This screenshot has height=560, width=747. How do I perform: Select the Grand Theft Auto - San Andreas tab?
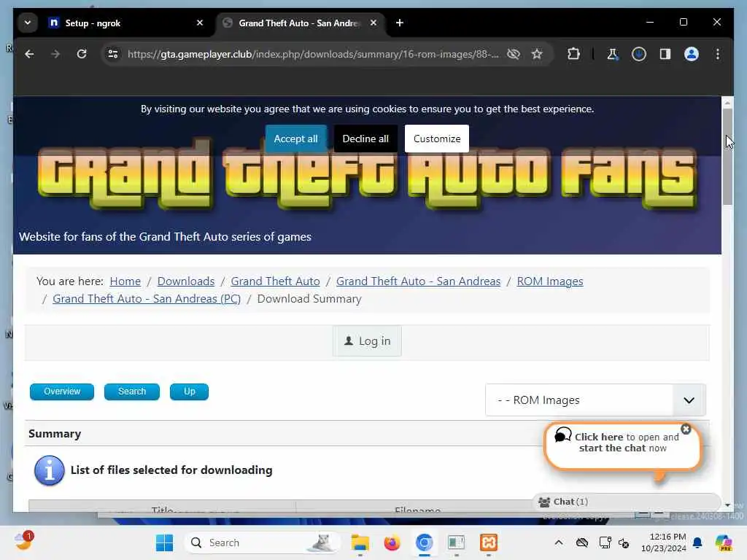point(301,23)
